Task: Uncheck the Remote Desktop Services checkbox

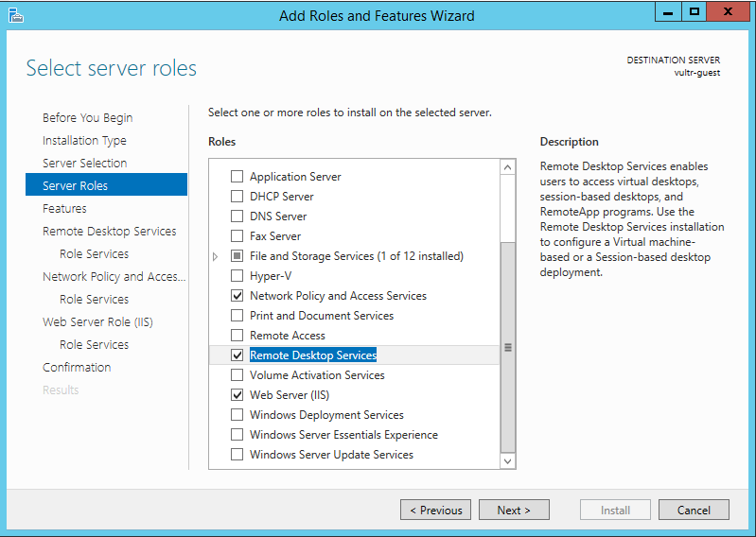Action: click(x=237, y=355)
